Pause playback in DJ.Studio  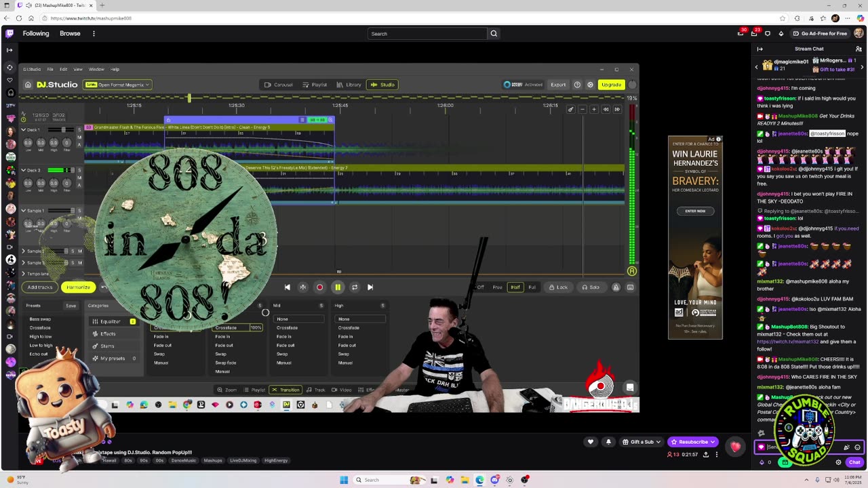pos(337,287)
